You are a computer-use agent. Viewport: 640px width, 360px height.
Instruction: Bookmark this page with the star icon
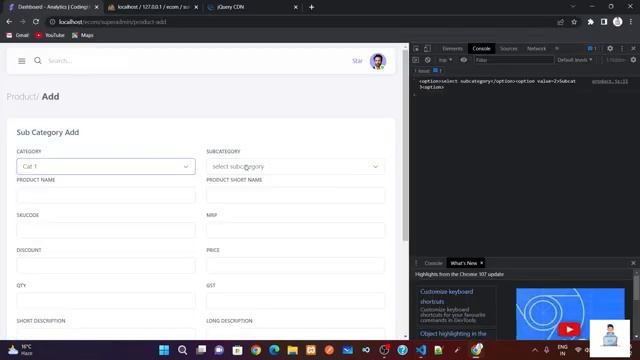574,22
